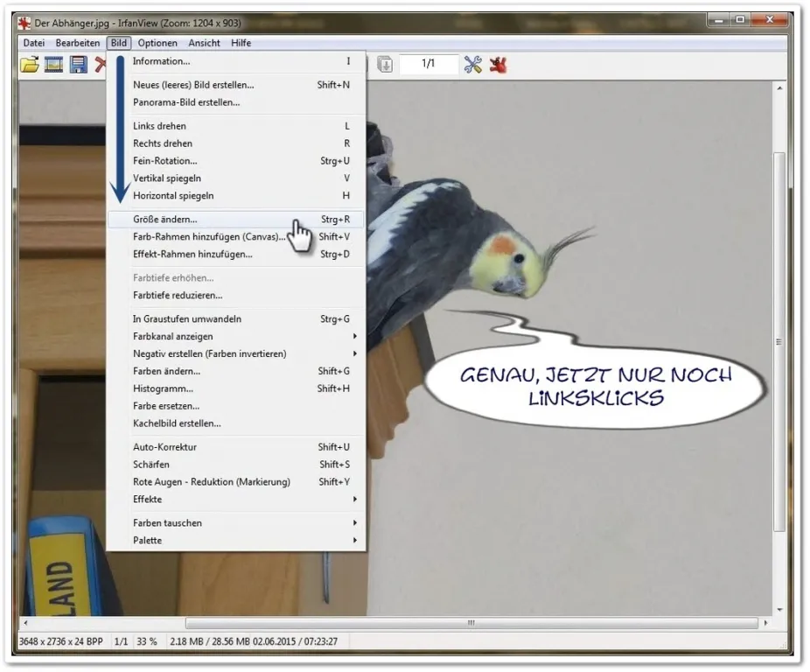Screen dimensions: 810x672
Task: Click the 33 % zoom status entry
Action: pos(147,641)
